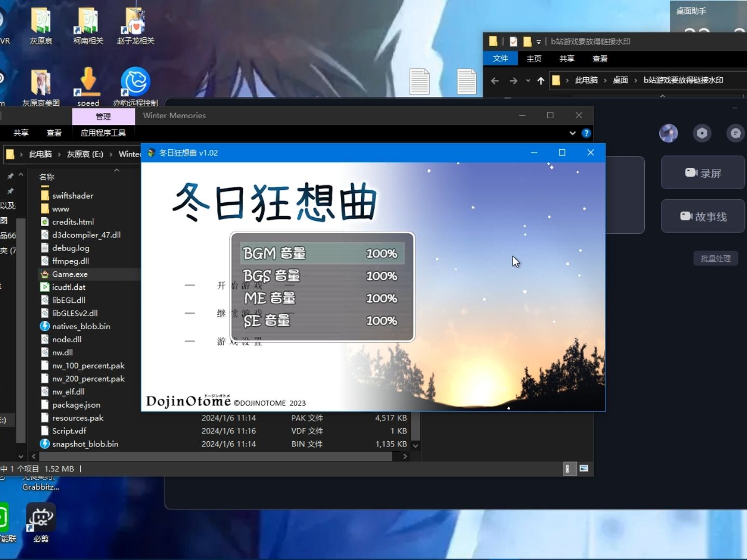Expand the ribbon chevron in Winter Memories Explorer
Screen dimensions: 747x560
(573, 133)
